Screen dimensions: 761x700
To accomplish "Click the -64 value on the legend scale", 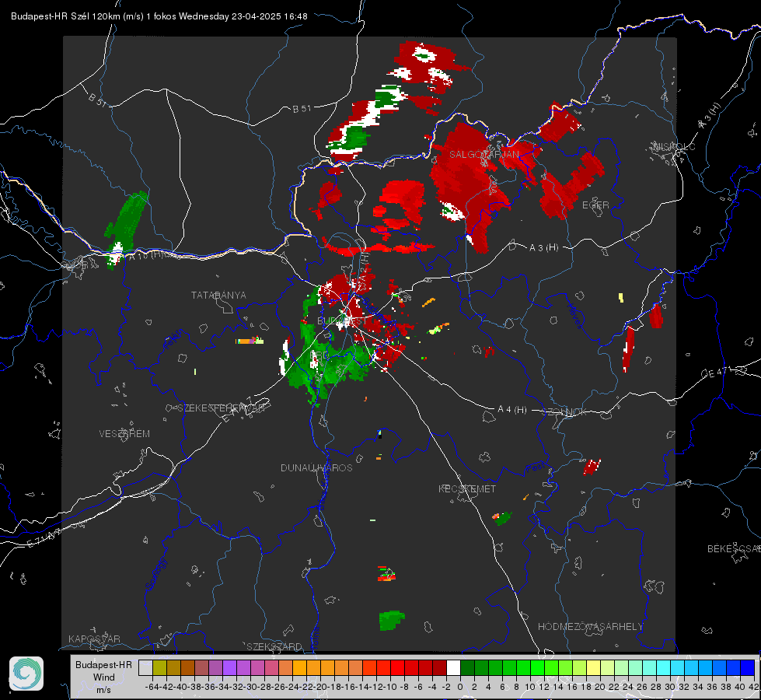I will [152, 687].
